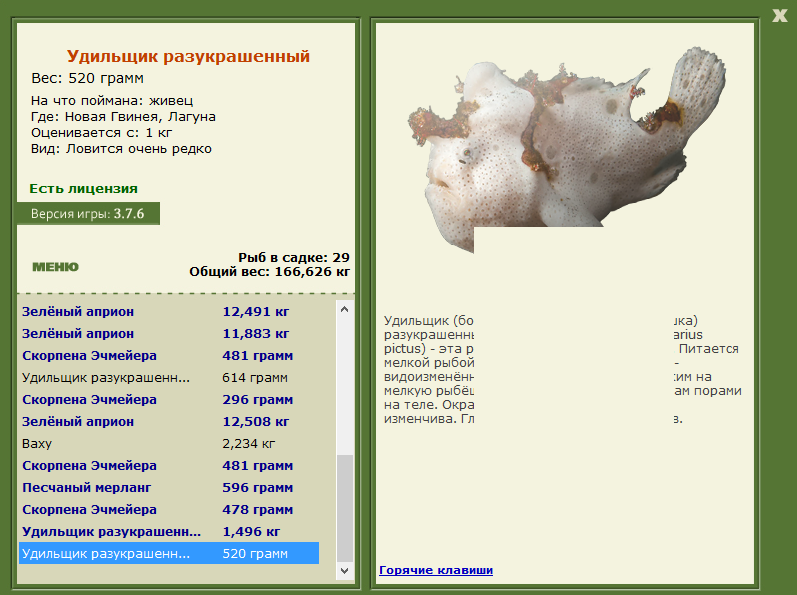Select Зелёный априон 12,508 кг row
The image size is (797, 595).
coord(169,421)
